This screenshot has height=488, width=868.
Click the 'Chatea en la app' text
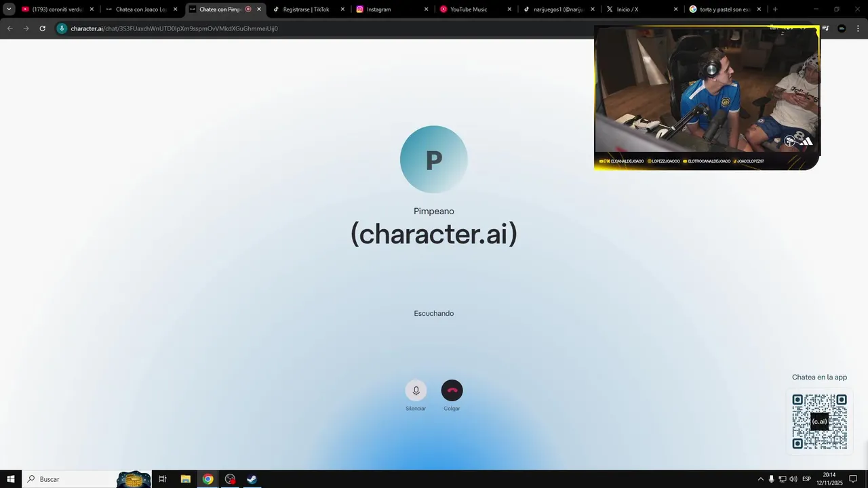(819, 378)
